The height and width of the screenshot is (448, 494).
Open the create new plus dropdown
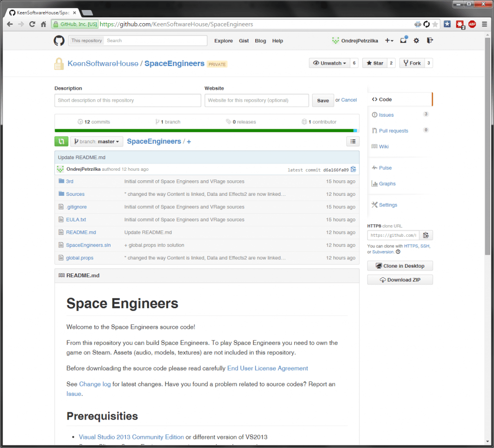point(389,41)
